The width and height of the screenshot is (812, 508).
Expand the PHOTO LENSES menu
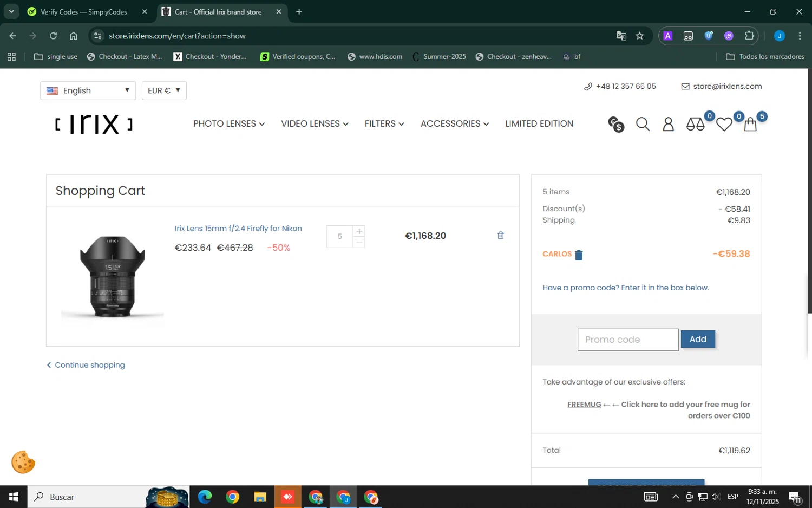(x=229, y=123)
